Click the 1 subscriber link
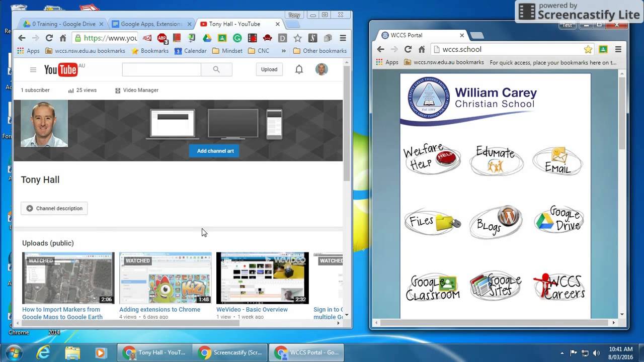Viewport: 644px width, 362px height. click(x=35, y=90)
